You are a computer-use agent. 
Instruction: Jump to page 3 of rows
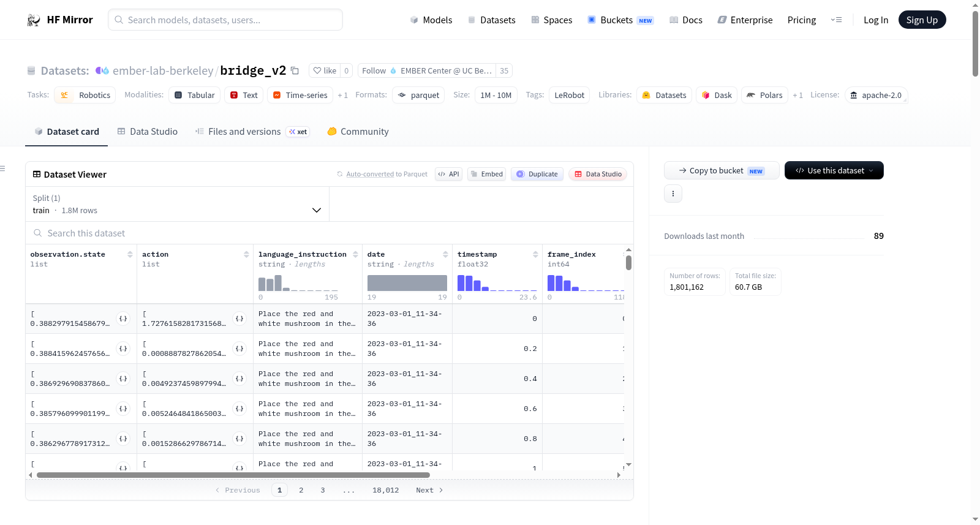click(x=323, y=490)
